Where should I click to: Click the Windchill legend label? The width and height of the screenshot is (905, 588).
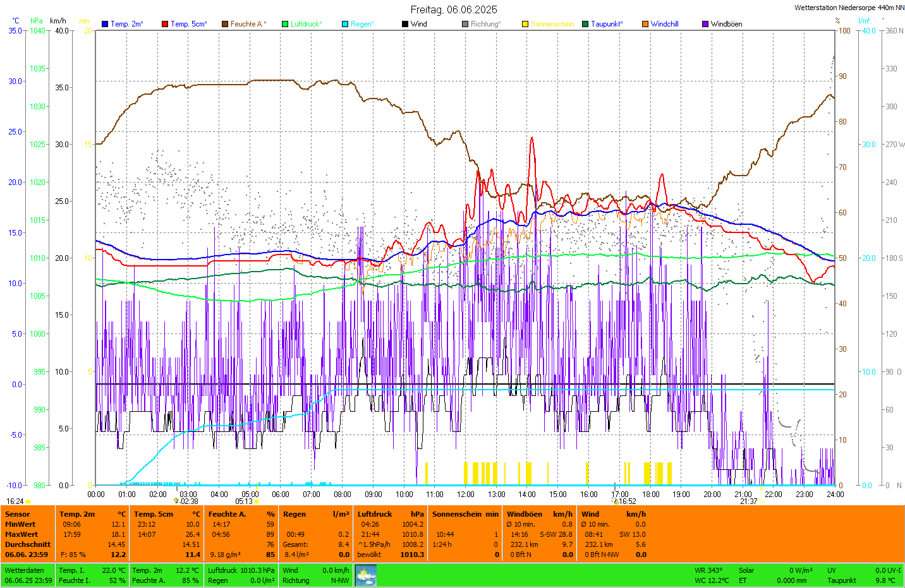pyautogui.click(x=664, y=24)
